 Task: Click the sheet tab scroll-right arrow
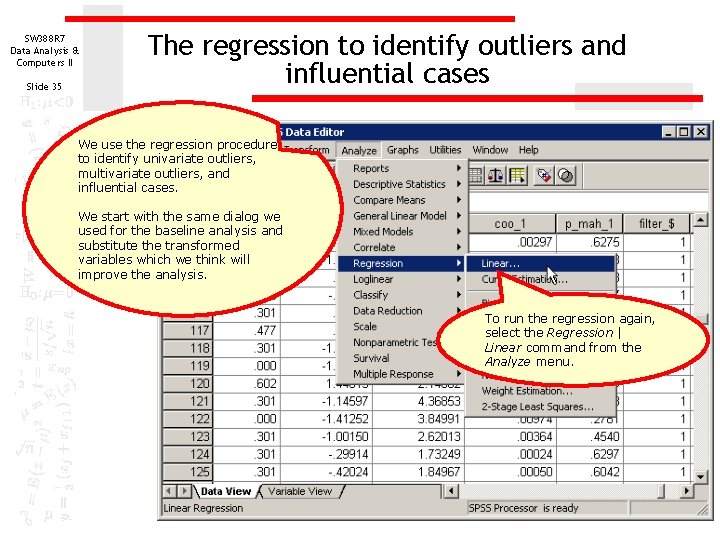tap(185, 491)
